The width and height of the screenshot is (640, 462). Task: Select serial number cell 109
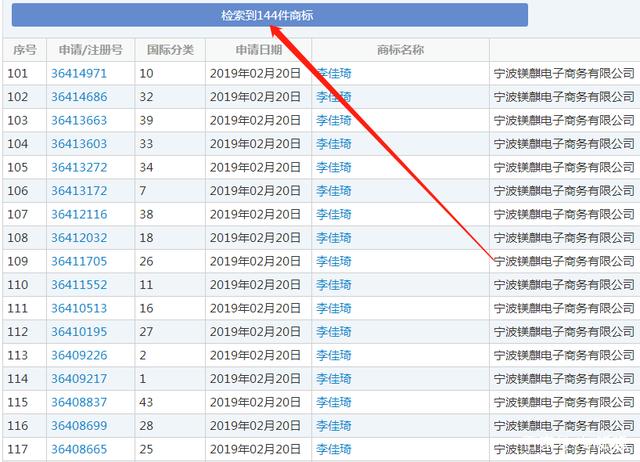(x=18, y=261)
